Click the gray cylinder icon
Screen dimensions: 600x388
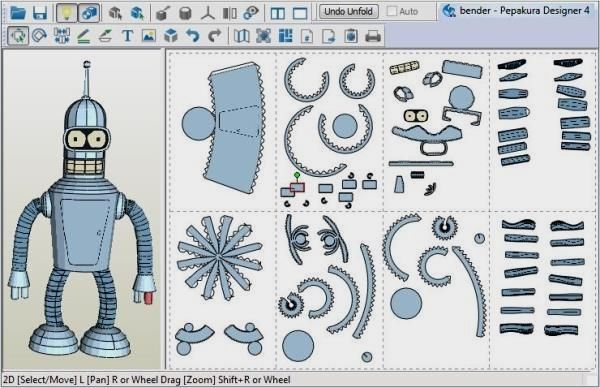point(185,13)
